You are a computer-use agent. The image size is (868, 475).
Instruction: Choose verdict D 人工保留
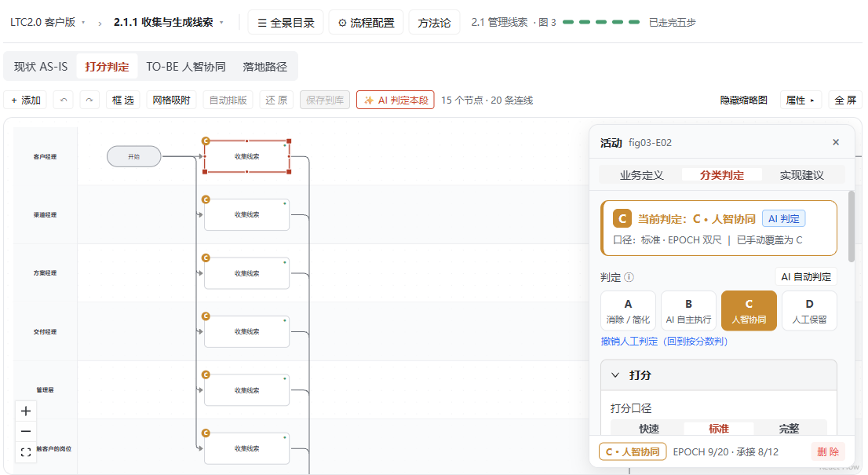pyautogui.click(x=809, y=311)
